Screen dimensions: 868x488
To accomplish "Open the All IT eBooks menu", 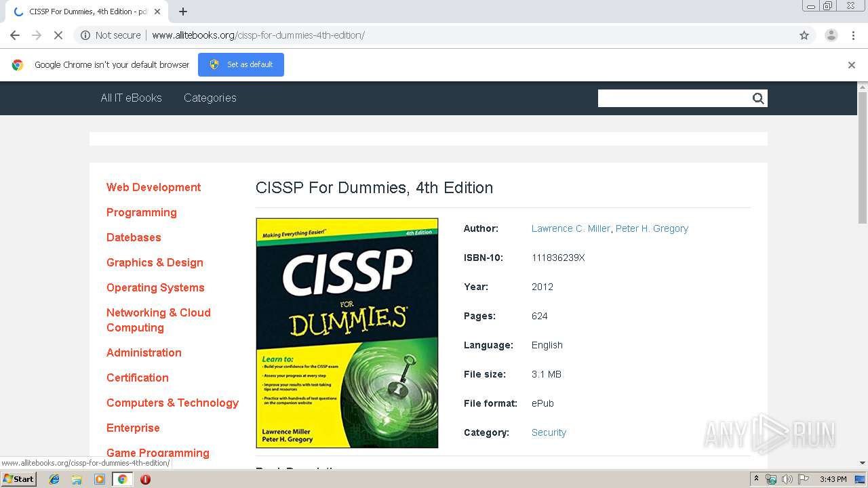I will (131, 98).
